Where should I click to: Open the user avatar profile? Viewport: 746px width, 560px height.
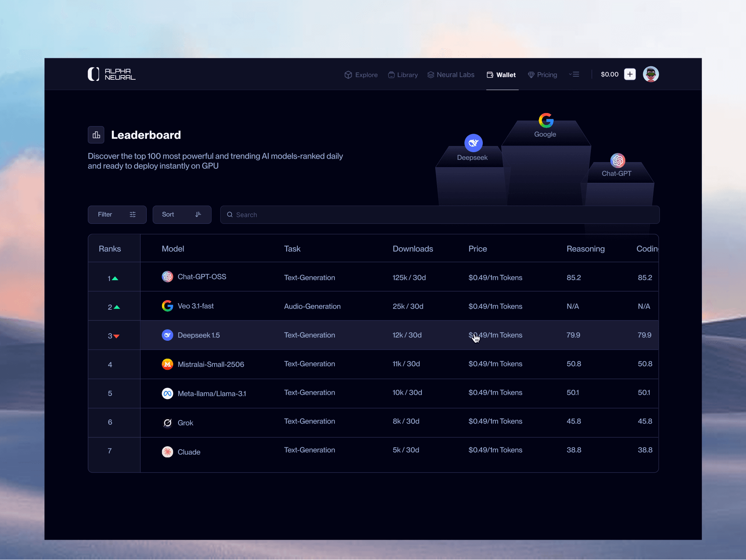(x=651, y=74)
